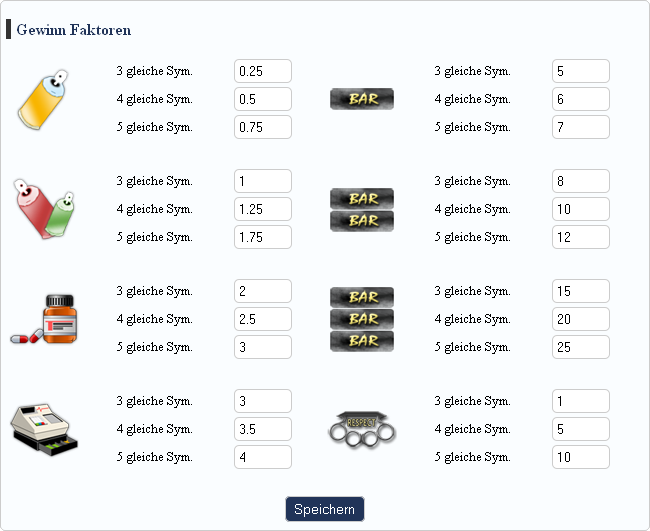Save factors with the Speichern button
This screenshot has width=650, height=531.
pyautogui.click(x=325, y=509)
